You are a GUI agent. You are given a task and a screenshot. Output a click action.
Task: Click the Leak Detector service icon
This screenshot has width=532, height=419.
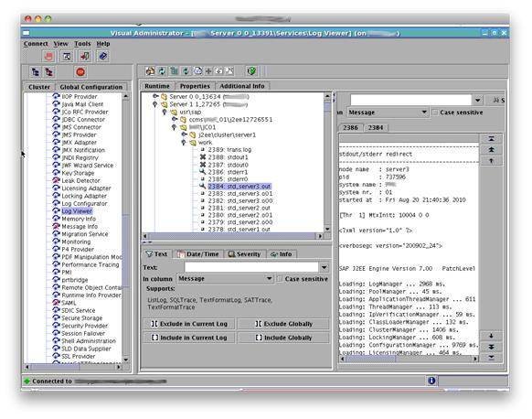tap(57, 180)
